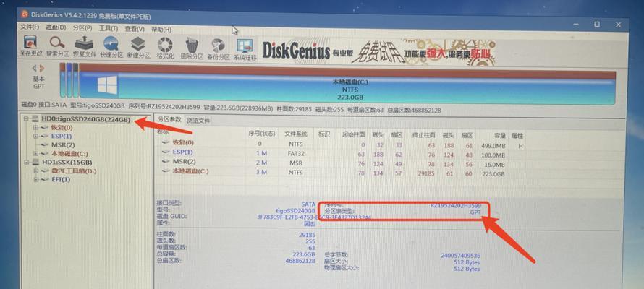Click the 起始柱面 column header

(352, 134)
